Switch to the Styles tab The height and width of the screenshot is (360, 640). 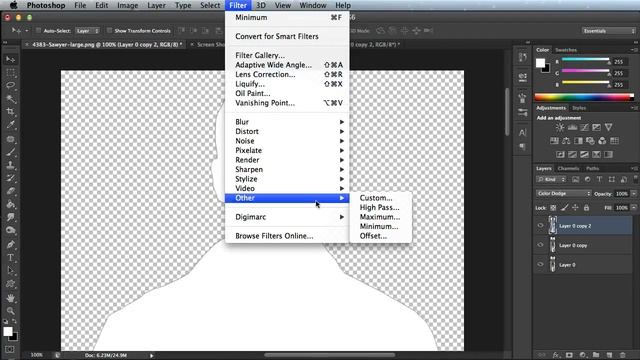579,108
